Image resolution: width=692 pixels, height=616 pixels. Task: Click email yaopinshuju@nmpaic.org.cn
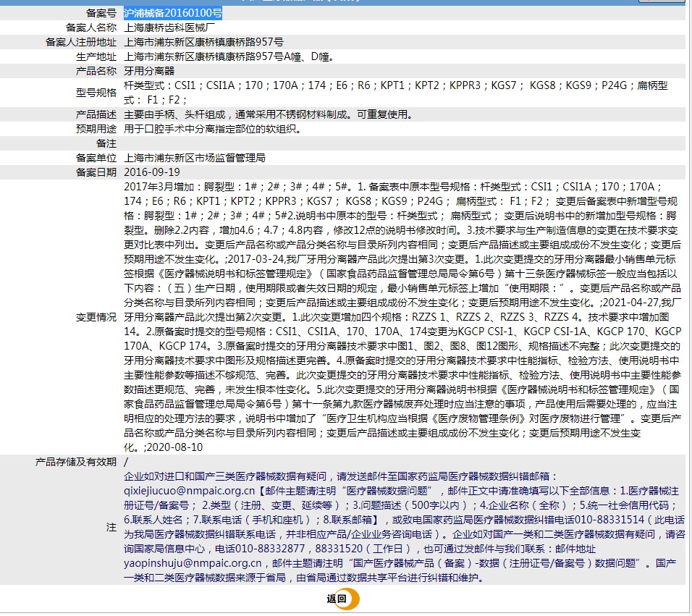[193, 563]
